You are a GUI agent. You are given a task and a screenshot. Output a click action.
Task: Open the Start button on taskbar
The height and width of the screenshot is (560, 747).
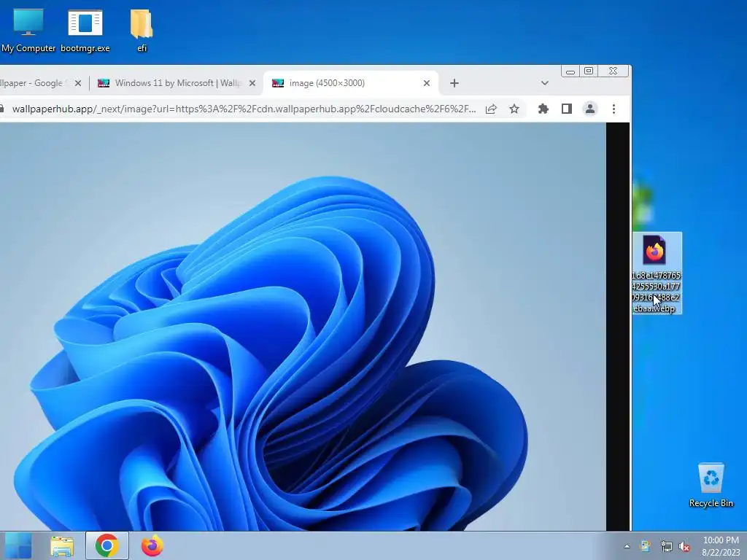(x=18, y=545)
